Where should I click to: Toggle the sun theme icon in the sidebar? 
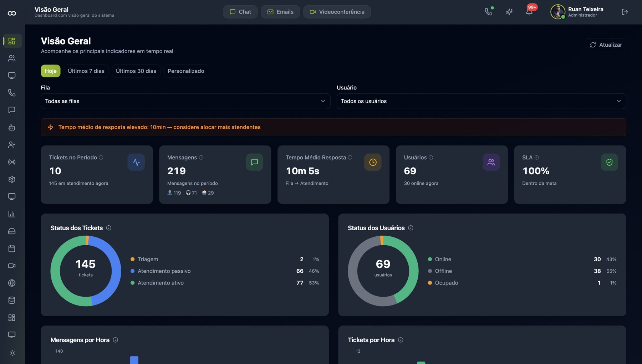12,353
